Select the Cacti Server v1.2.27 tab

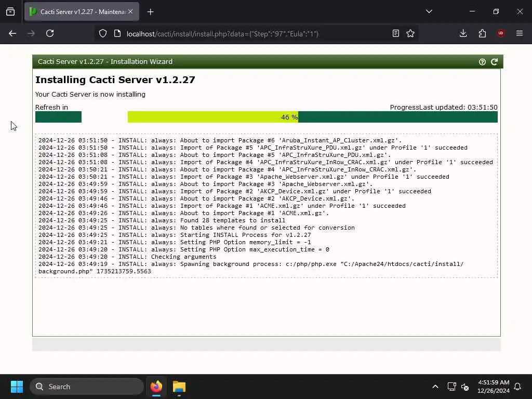click(82, 12)
